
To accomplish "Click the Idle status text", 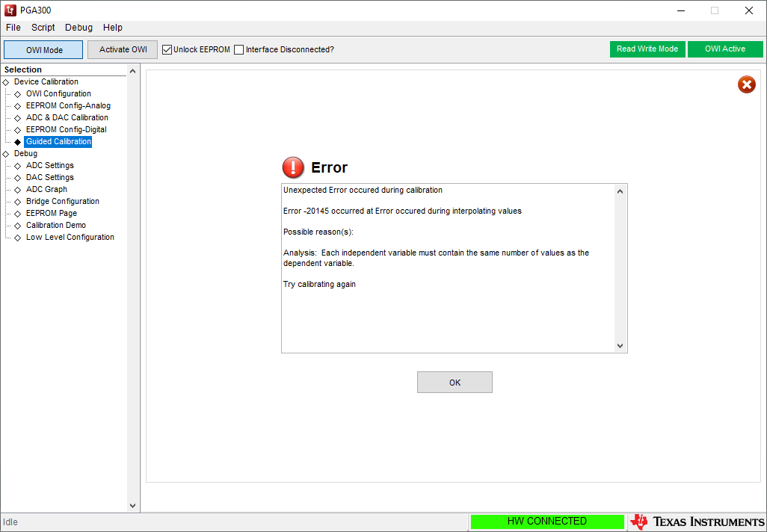I will pyautogui.click(x=10, y=522).
